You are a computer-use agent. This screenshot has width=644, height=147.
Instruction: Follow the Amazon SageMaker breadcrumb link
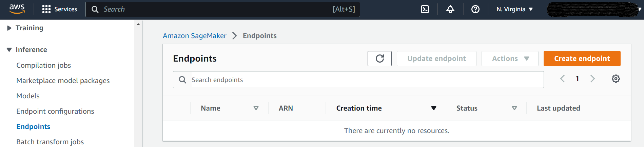195,36
